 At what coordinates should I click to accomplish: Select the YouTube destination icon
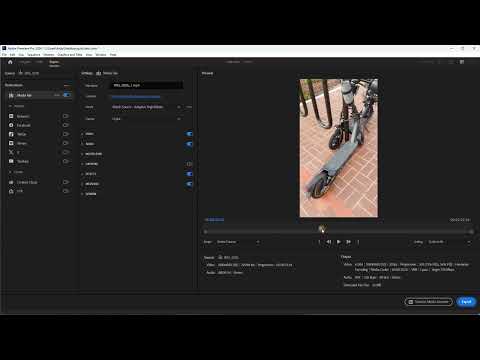point(11,161)
